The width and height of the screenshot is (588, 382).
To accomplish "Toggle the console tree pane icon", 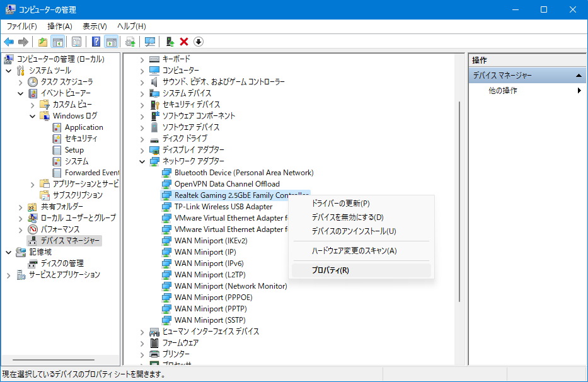I will 57,42.
